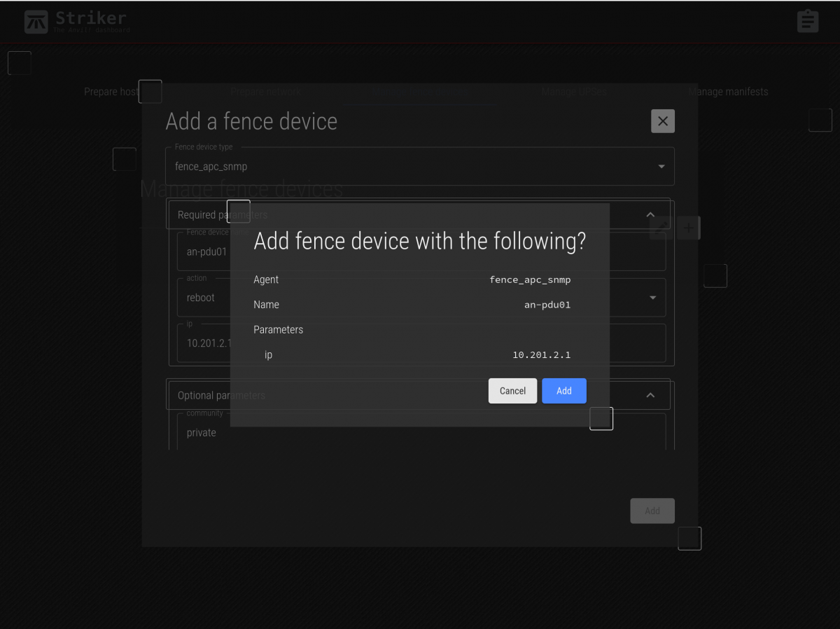The height and width of the screenshot is (629, 840).
Task: Open the clipboard jobs icon in header
Action: pyautogui.click(x=807, y=21)
